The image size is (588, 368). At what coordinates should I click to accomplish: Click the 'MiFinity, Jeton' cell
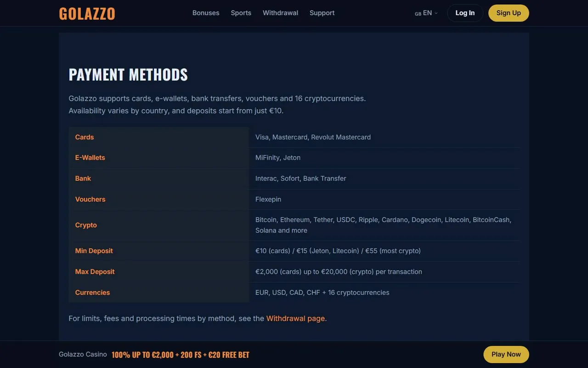point(384,158)
